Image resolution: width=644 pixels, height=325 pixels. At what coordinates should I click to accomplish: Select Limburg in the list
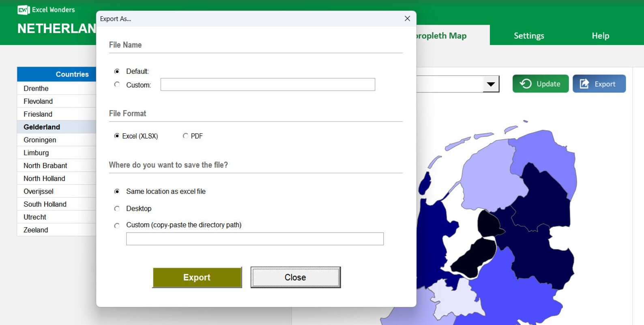point(57,153)
